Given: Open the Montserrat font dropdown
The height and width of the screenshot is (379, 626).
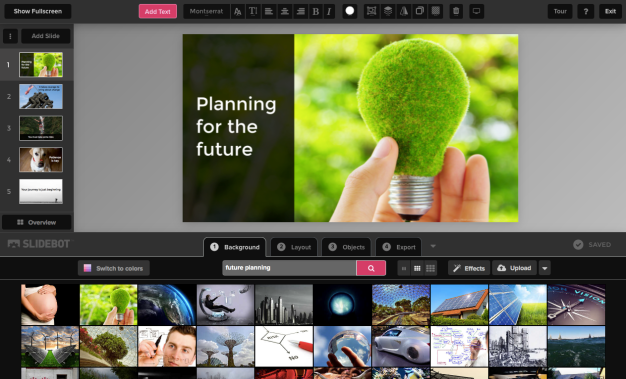Looking at the screenshot, I should click(x=206, y=12).
